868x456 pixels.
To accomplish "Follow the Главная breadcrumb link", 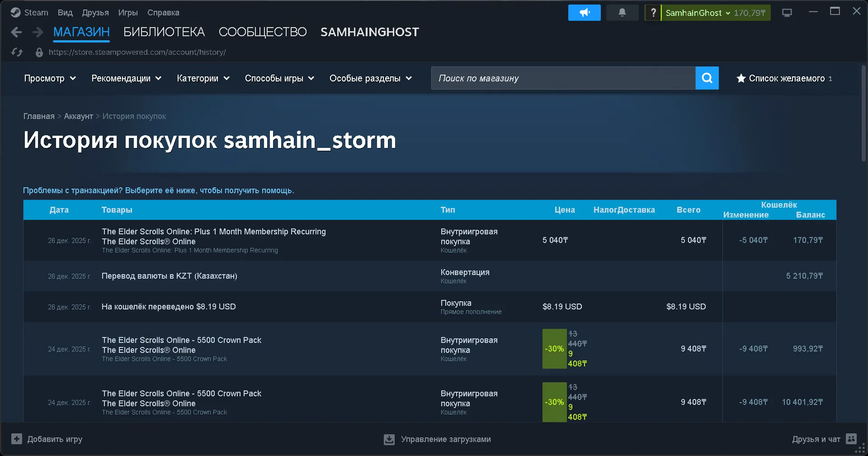I will (39, 116).
